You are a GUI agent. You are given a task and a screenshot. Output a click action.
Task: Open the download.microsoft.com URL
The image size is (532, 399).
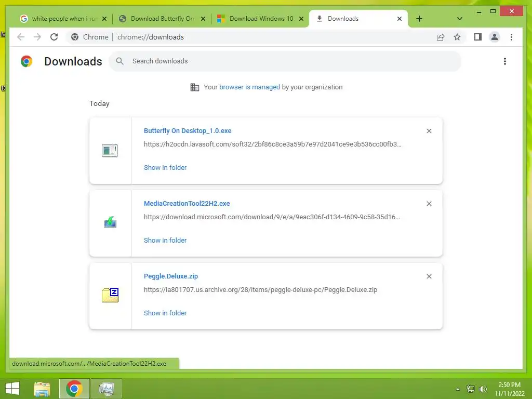[271, 217]
